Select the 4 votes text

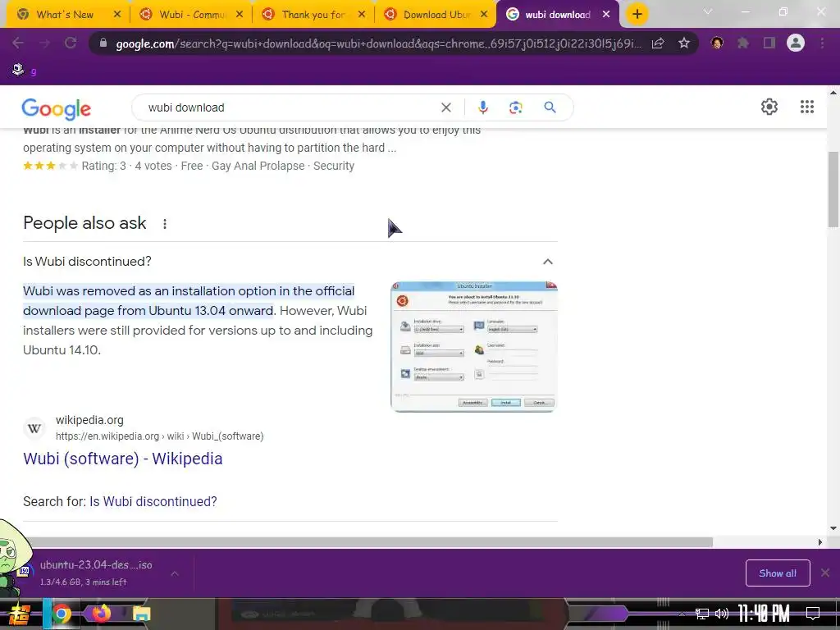coord(153,166)
